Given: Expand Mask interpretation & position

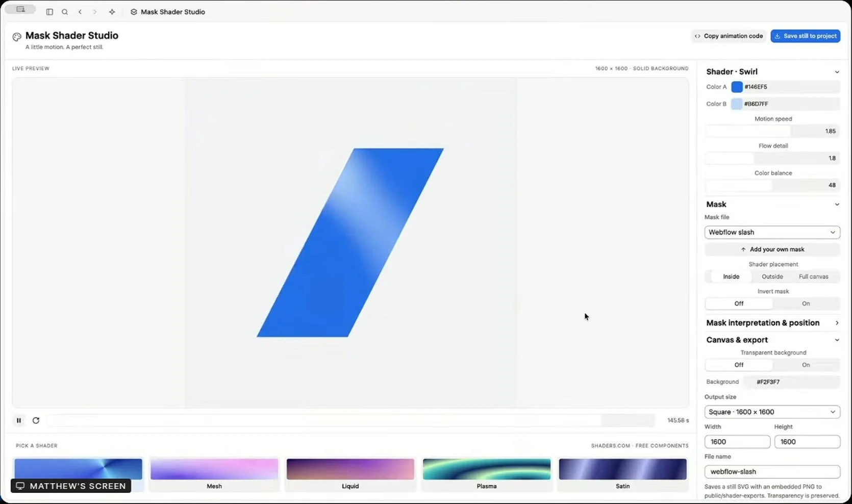Looking at the screenshot, I should [x=772, y=323].
